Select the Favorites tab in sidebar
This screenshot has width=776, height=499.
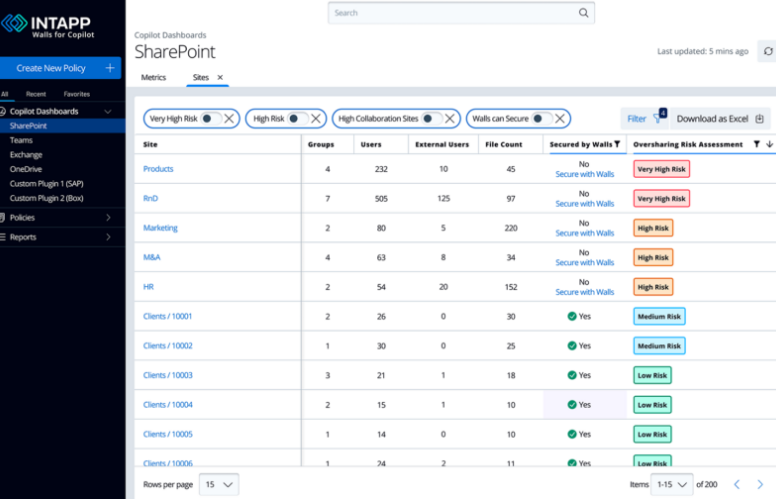pos(76,94)
